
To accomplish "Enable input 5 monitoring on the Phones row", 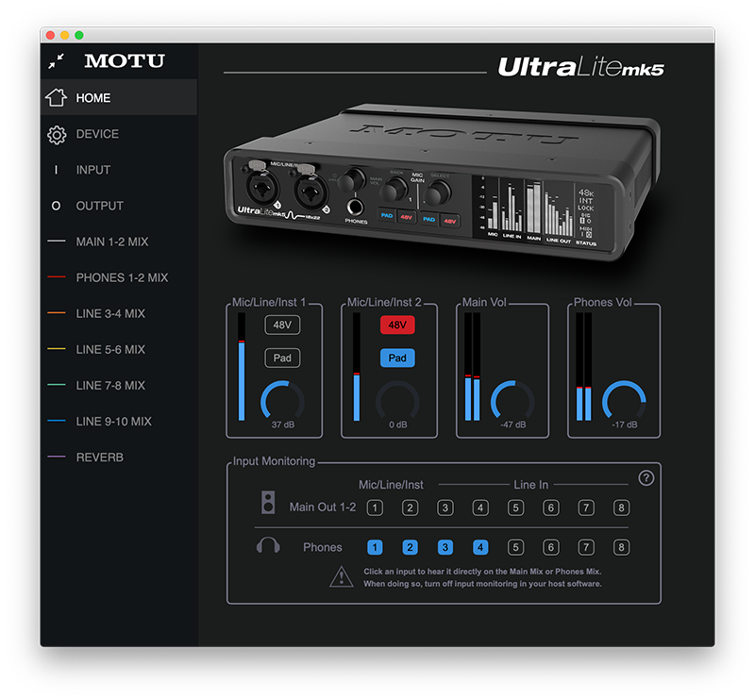I will [514, 546].
